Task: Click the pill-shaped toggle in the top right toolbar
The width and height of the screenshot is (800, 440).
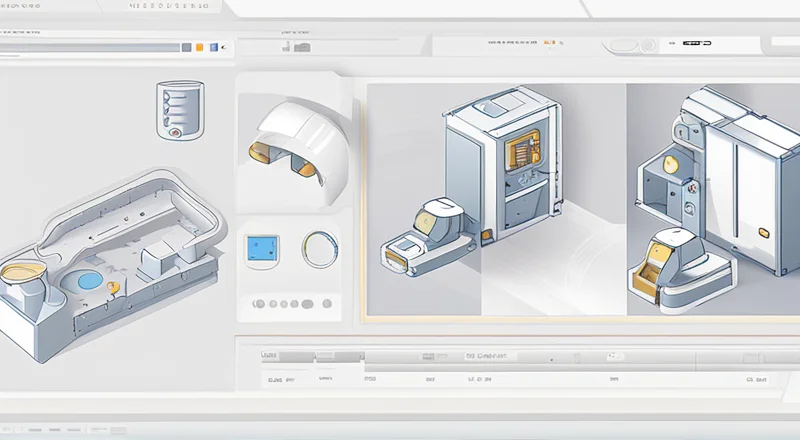Action: pyautogui.click(x=623, y=45)
